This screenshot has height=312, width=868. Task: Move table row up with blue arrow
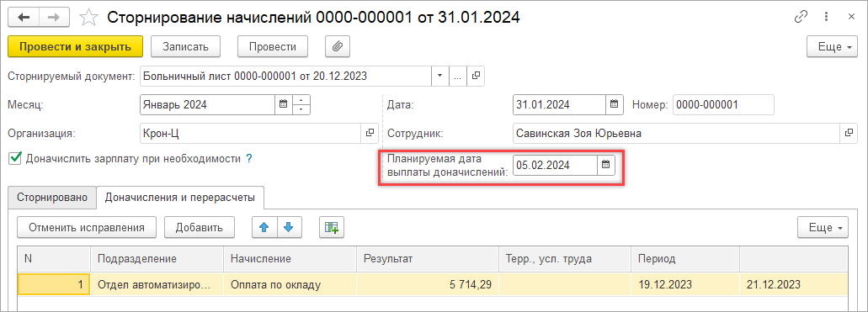(264, 227)
